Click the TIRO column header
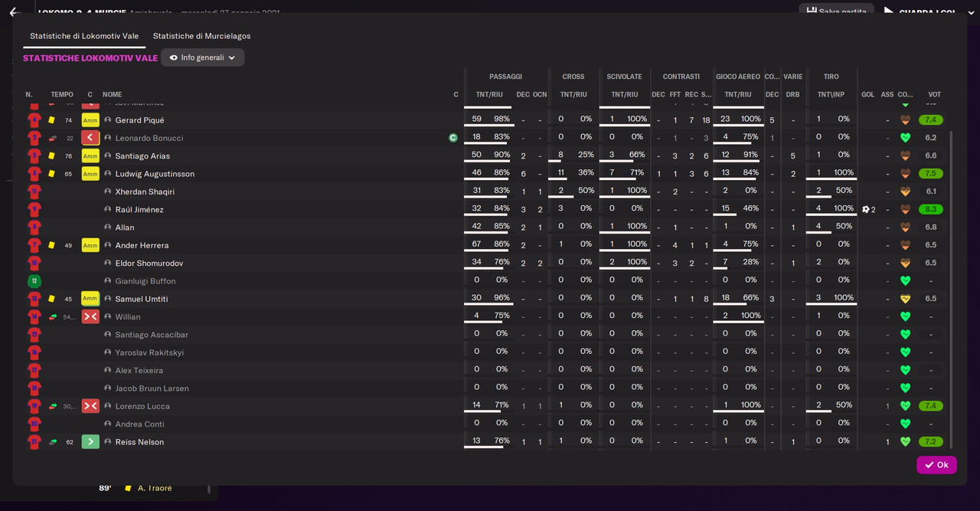Screen dimensions: 980x511 tap(831, 77)
